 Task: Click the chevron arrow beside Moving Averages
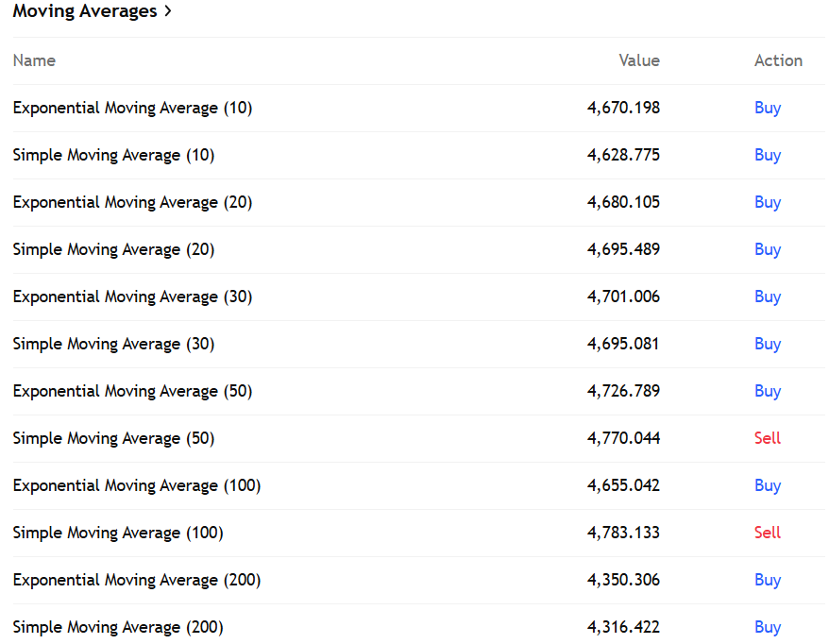point(168,10)
